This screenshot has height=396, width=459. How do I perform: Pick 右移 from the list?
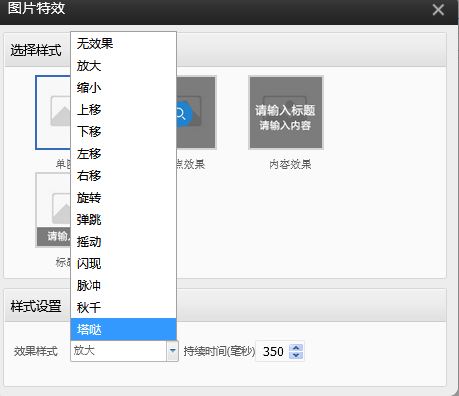tap(123, 176)
